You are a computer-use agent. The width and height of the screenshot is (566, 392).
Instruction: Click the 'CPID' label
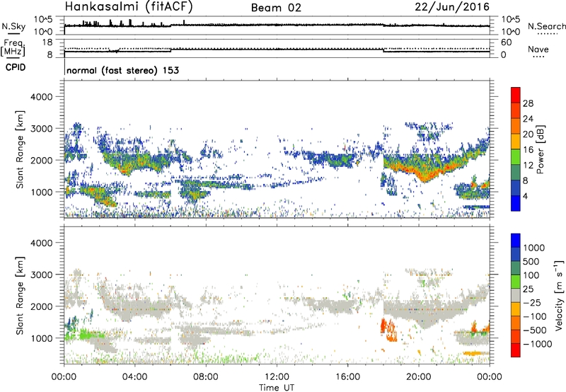pyautogui.click(x=16, y=67)
